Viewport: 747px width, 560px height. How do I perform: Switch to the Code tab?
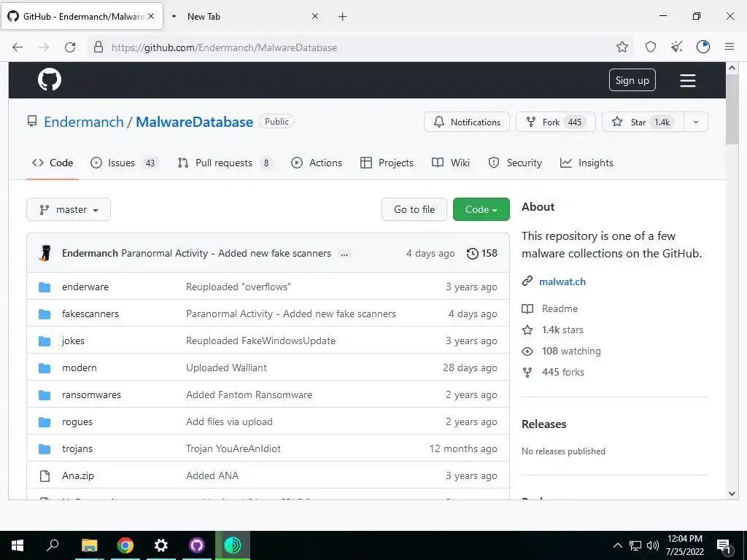tap(53, 163)
